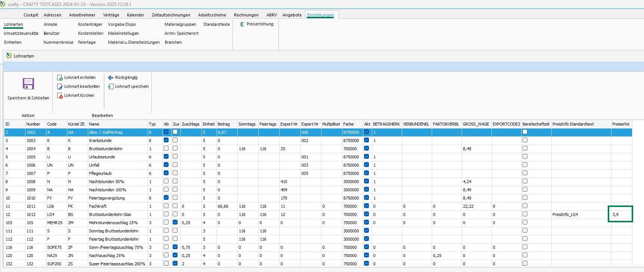The width and height of the screenshot is (644, 272).
Task: Click the Speichern & Schließen floppy disk icon
Action: 28,84
